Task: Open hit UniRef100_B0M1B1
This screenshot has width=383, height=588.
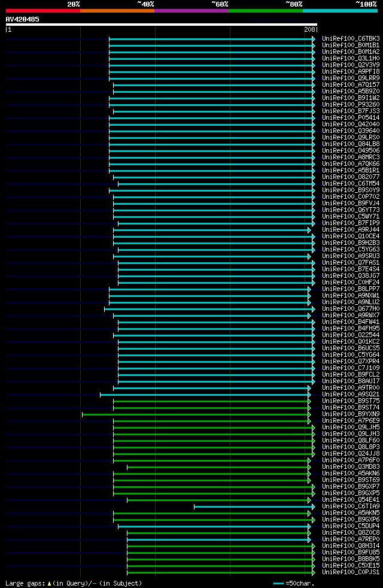Action: tap(351, 46)
